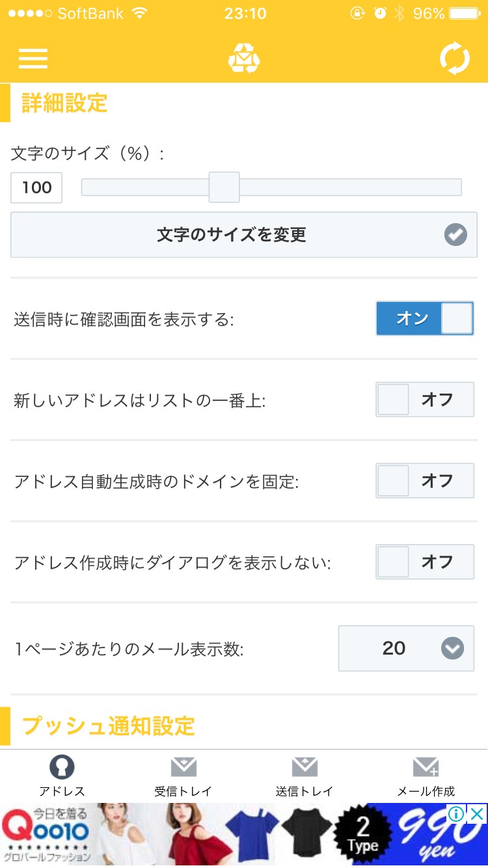Tap the recycle mail logo icon

click(x=244, y=59)
